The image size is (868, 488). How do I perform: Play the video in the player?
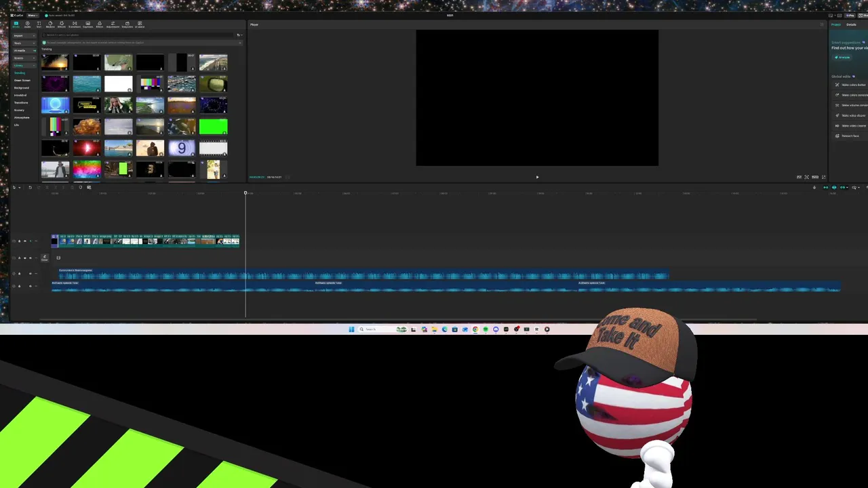pos(537,177)
